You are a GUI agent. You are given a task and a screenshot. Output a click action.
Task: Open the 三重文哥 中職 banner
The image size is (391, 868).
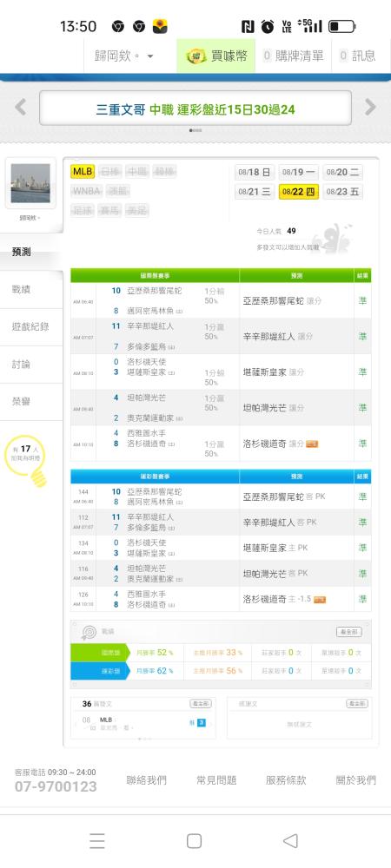pos(195,108)
